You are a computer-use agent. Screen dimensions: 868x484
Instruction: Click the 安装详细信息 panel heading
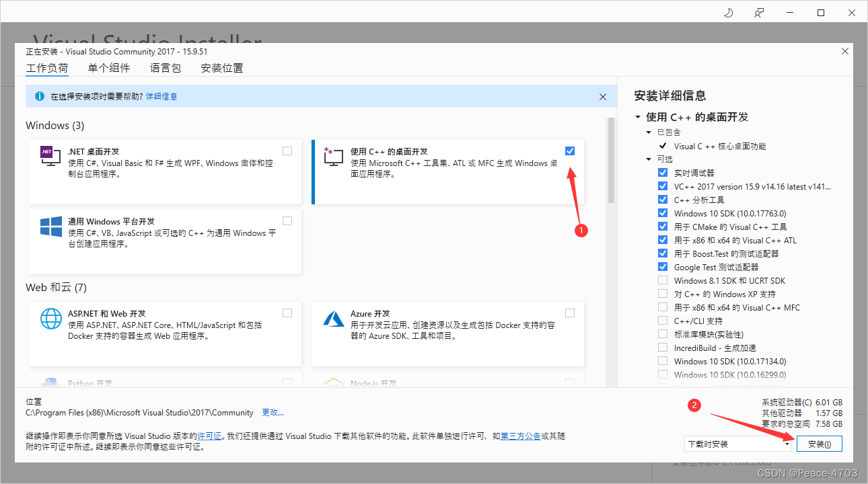coord(670,95)
